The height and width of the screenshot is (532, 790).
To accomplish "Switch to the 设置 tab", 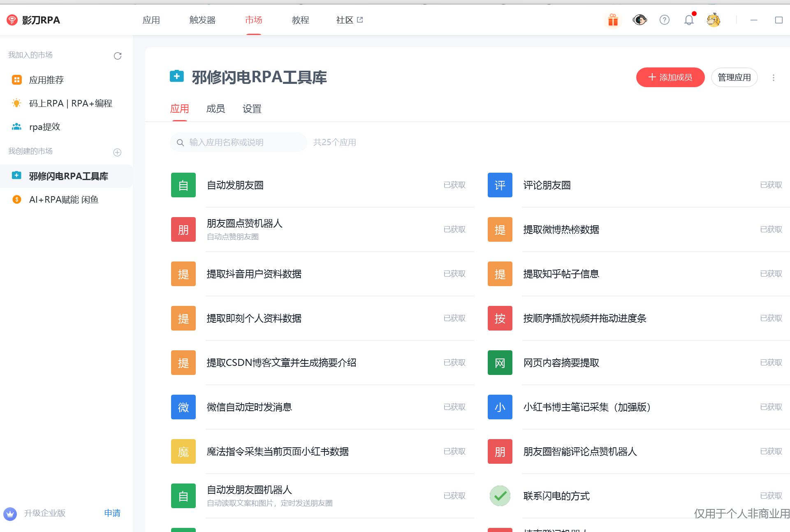I will pos(252,109).
